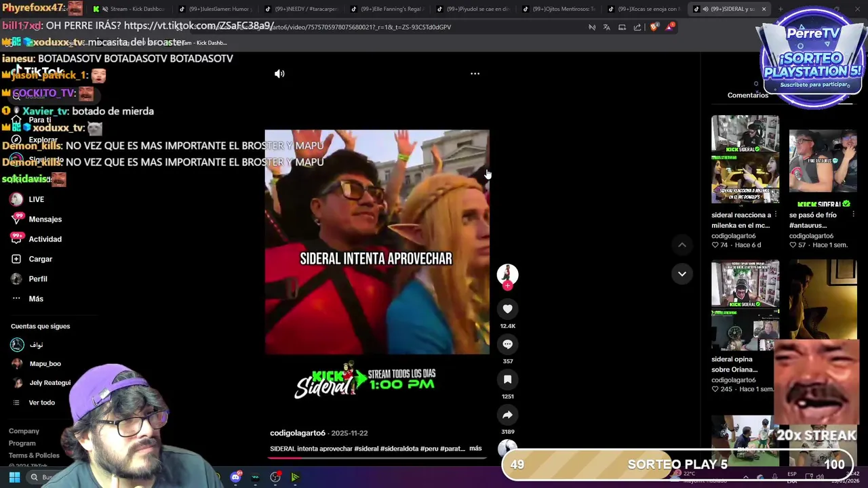The width and height of the screenshot is (868, 488).
Task: Click the 12.4K likes count
Action: pyautogui.click(x=507, y=326)
